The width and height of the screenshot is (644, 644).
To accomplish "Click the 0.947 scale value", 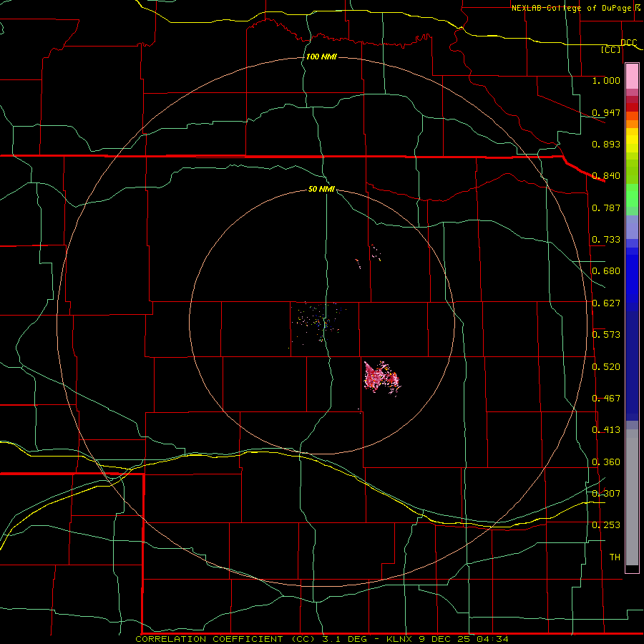I will (606, 112).
